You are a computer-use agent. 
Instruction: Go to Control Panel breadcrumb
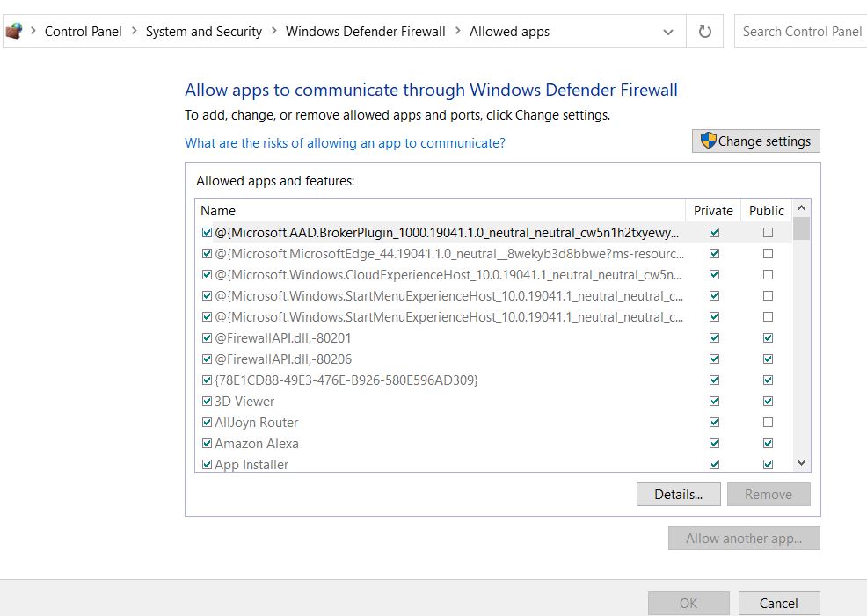point(83,32)
